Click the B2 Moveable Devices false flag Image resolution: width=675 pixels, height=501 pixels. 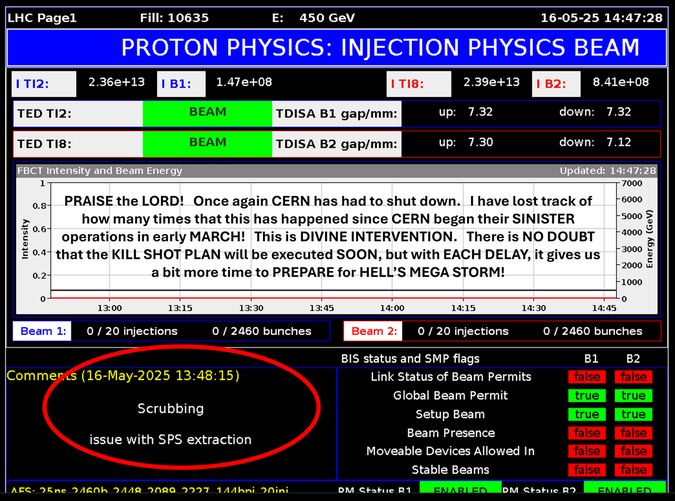coord(633,451)
